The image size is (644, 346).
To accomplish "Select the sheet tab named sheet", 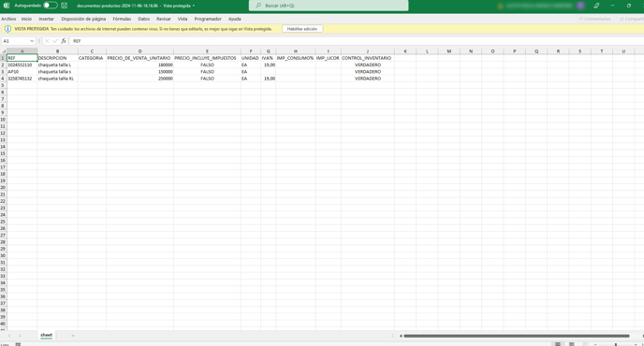I will pyautogui.click(x=47, y=336).
